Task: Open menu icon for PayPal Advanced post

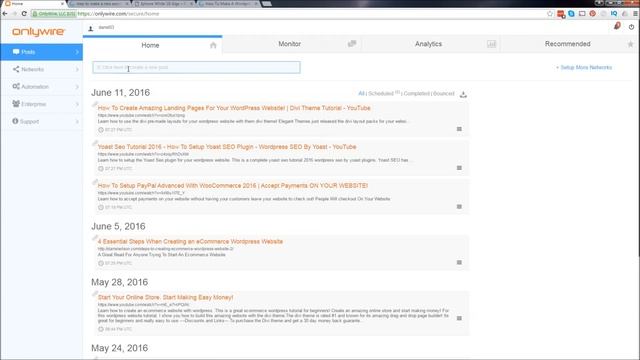Action: tap(459, 207)
